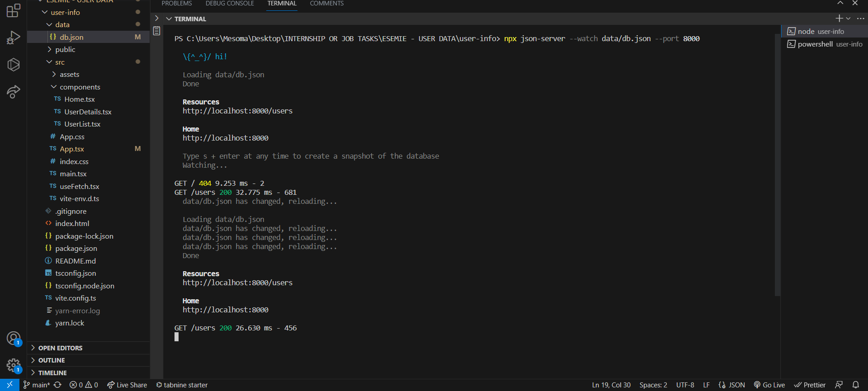
Task: Expand the OUTLINE section
Action: point(52,360)
